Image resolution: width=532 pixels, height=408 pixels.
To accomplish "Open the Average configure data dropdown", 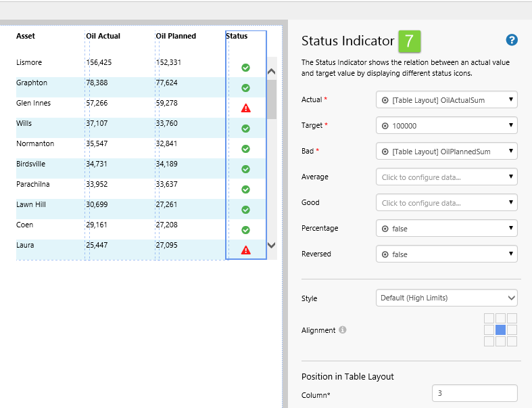I will tap(446, 177).
